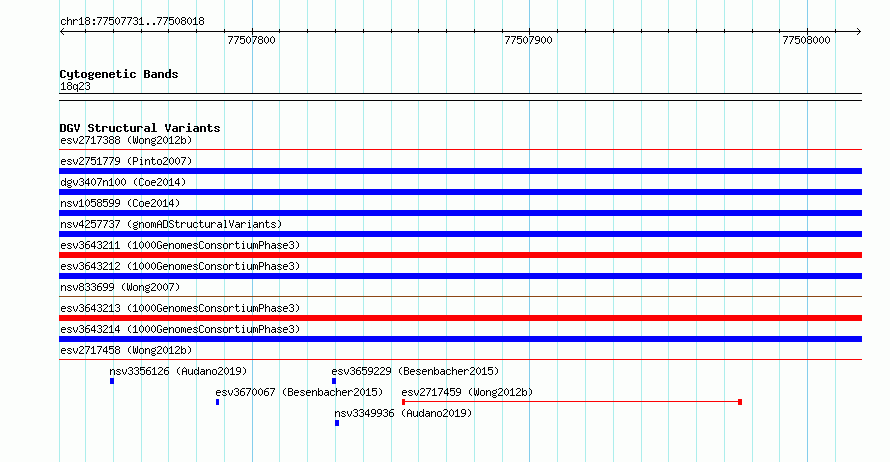The image size is (890, 462).
Task: Select the blue bar under dgv3407n100
Action: tap(460, 192)
